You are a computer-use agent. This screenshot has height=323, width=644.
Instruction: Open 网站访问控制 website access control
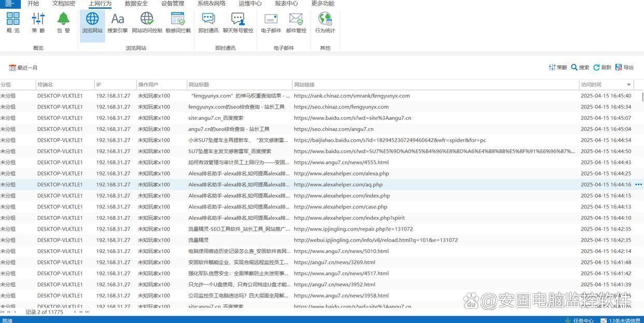[x=147, y=22]
